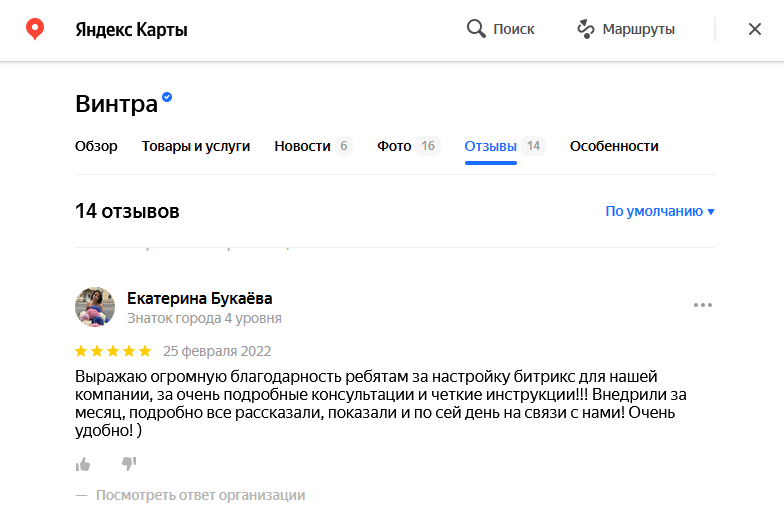Click the Новости count badge 6

344,146
